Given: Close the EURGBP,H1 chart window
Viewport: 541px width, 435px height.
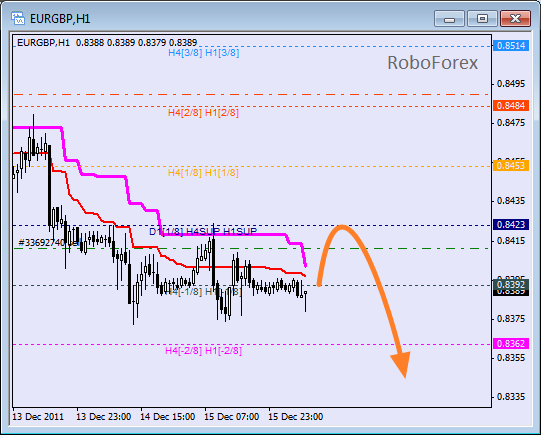Looking at the screenshot, I should (515, 18).
